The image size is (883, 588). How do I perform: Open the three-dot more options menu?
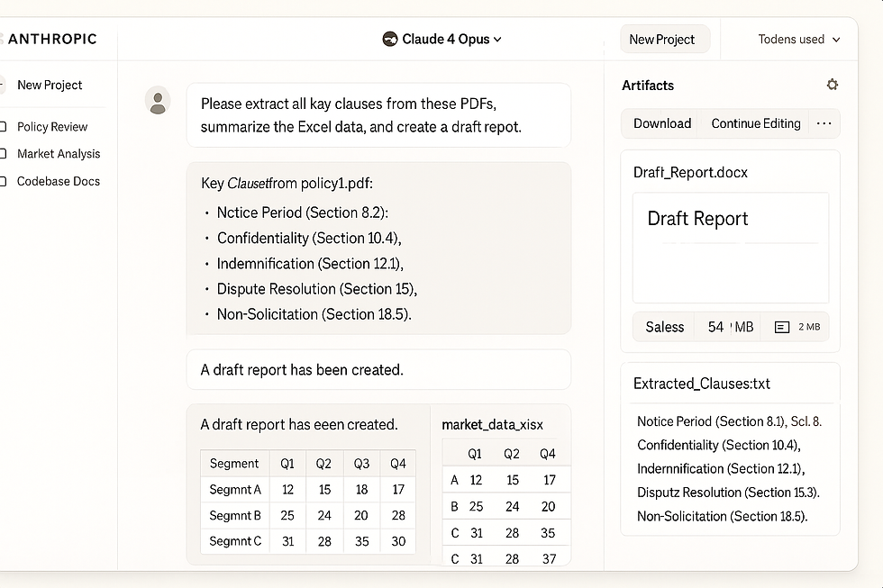tap(824, 123)
